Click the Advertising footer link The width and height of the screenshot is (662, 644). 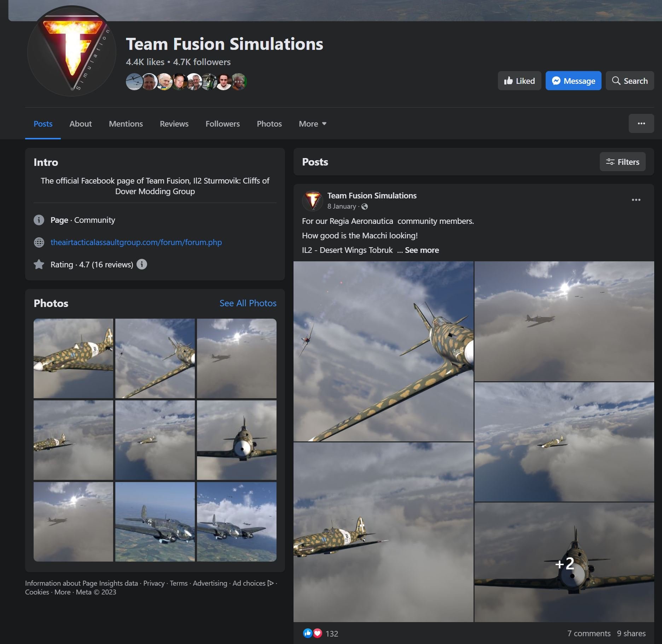(x=210, y=583)
